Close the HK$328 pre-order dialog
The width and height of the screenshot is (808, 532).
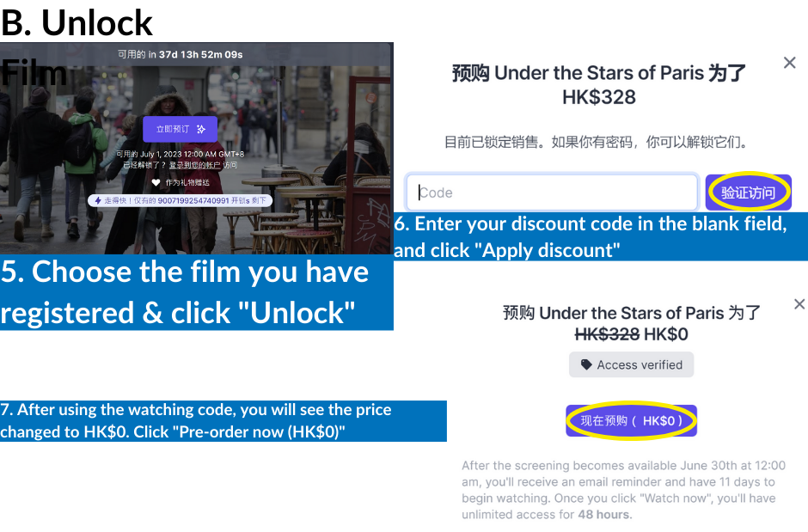coord(789,63)
